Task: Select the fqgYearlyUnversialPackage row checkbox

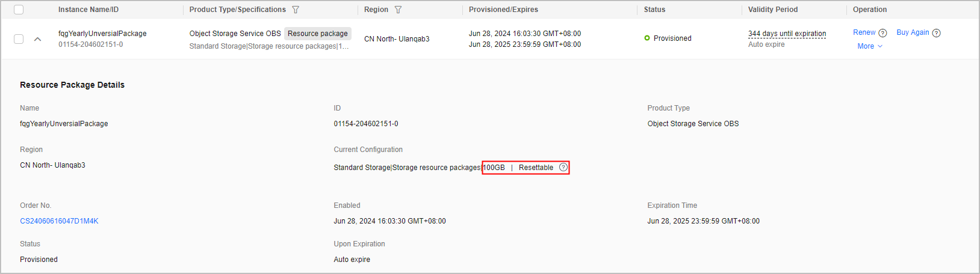Action: pos(19,39)
